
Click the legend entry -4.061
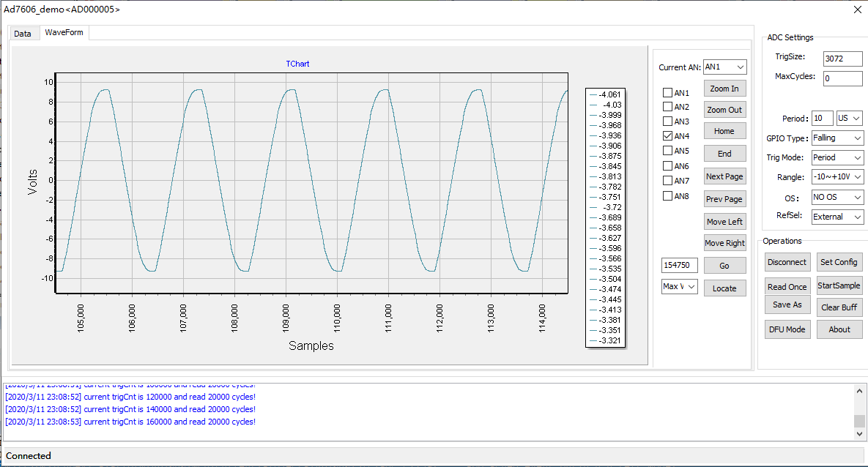click(x=606, y=94)
